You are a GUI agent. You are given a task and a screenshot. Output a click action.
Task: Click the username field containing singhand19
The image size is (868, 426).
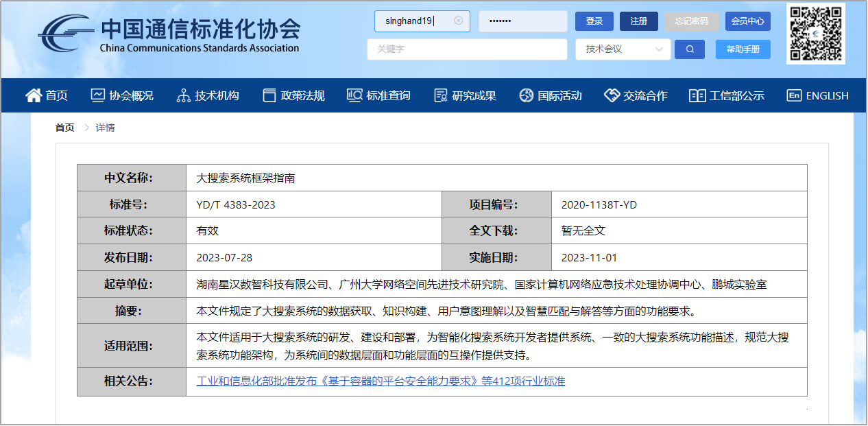(x=422, y=21)
